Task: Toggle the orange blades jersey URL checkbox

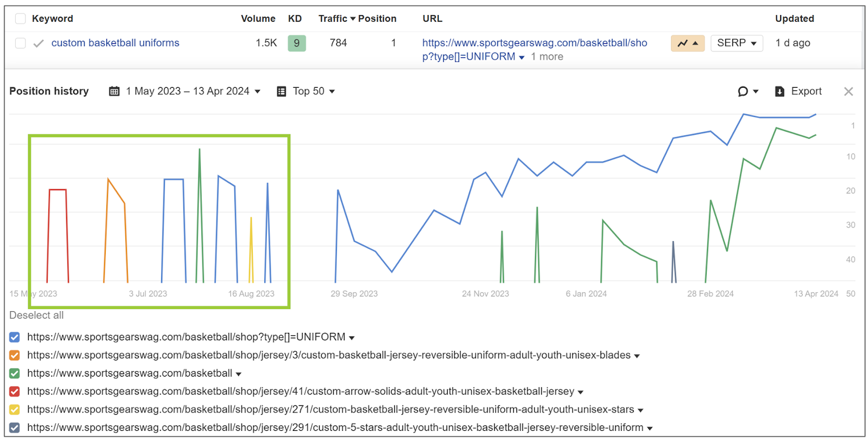Action: point(15,356)
